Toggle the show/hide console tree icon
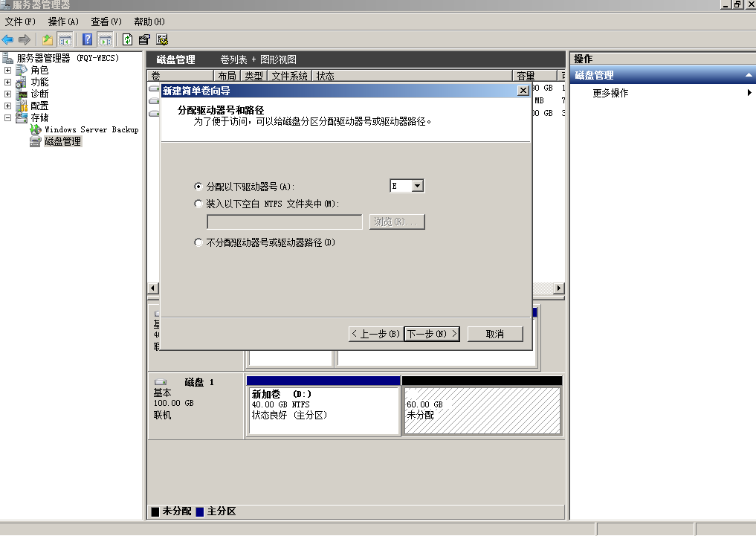The image size is (756, 536). click(x=65, y=39)
